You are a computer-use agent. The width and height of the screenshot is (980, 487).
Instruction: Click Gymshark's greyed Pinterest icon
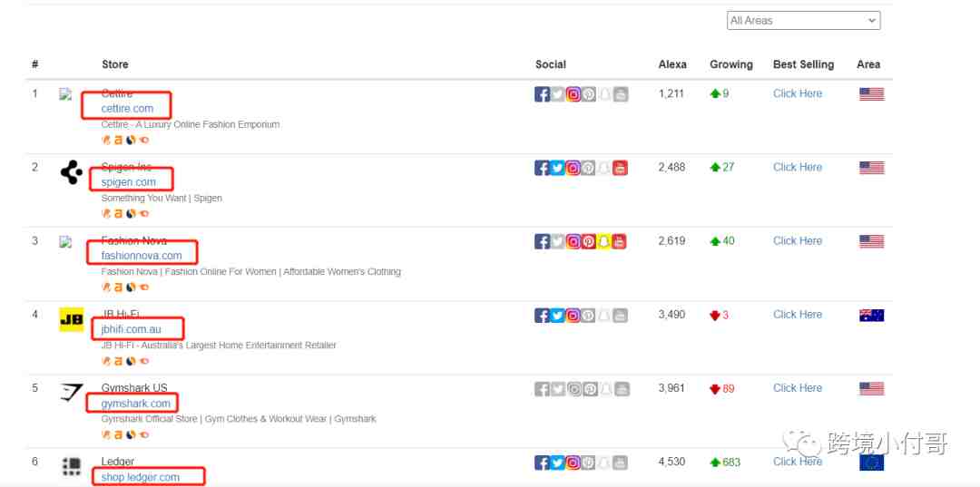pyautogui.click(x=589, y=389)
